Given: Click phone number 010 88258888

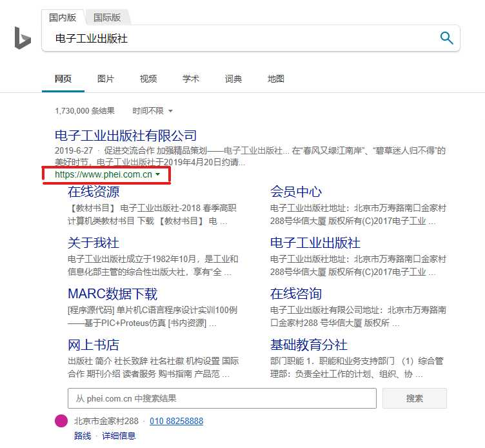Looking at the screenshot, I should (x=176, y=421).
